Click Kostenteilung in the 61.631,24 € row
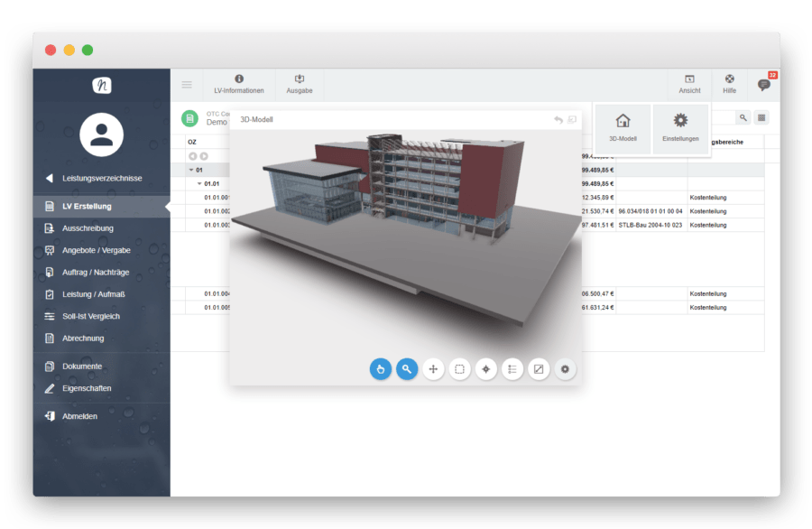812x529 pixels. click(708, 307)
